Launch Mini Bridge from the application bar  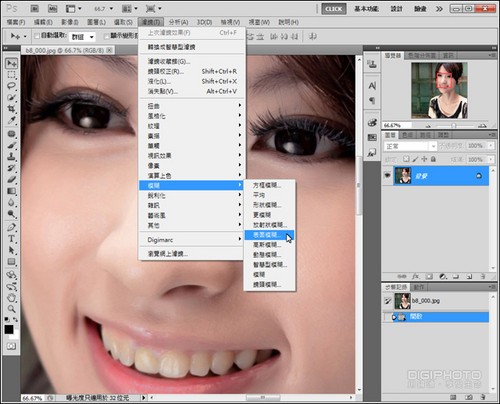click(52, 8)
